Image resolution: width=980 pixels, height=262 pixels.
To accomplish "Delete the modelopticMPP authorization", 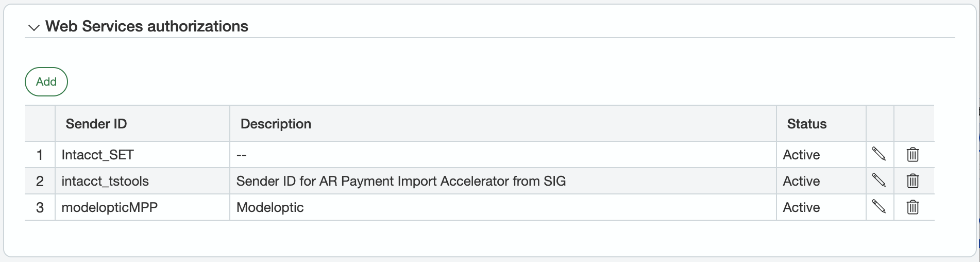I will pyautogui.click(x=913, y=207).
